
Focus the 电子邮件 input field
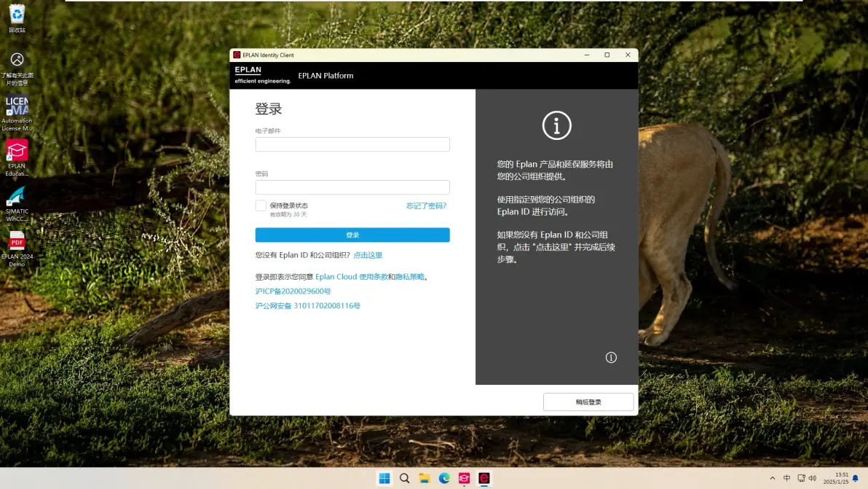pyautogui.click(x=352, y=144)
